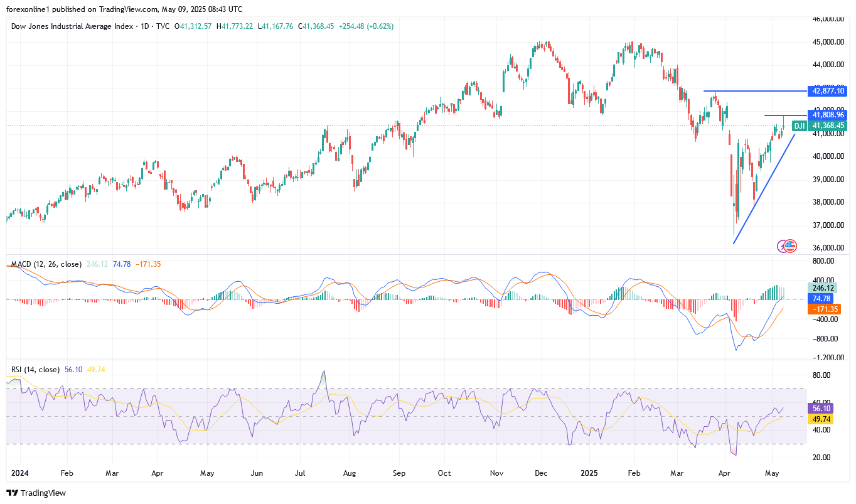Click the purple RSI legend value 56.10

(x=73, y=370)
